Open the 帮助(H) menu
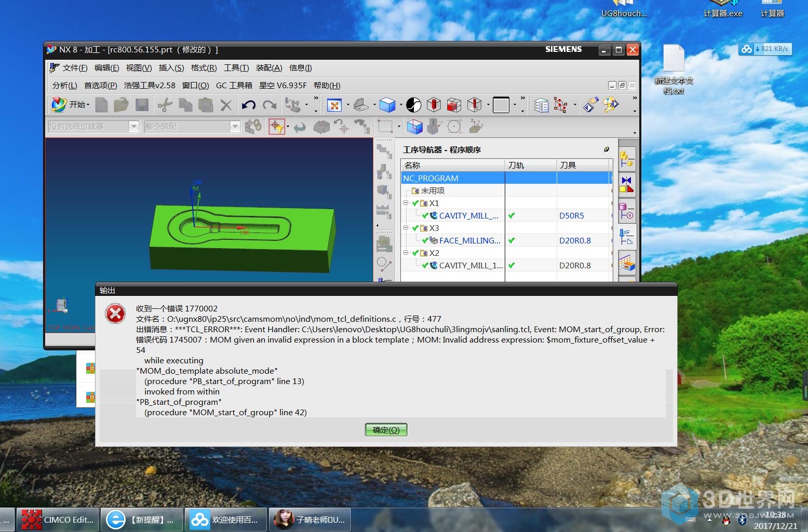Viewport: 808px width, 532px height. pos(327,86)
